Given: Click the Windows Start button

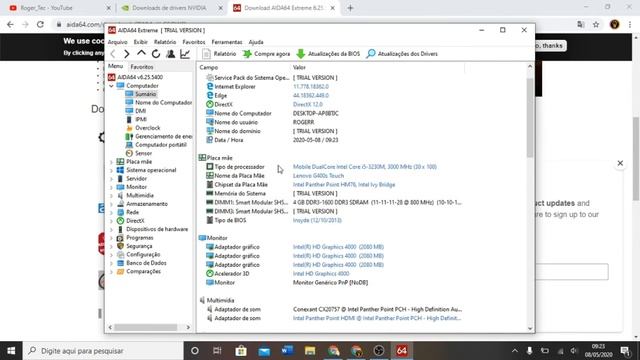Looking at the screenshot, I should pos(11,351).
